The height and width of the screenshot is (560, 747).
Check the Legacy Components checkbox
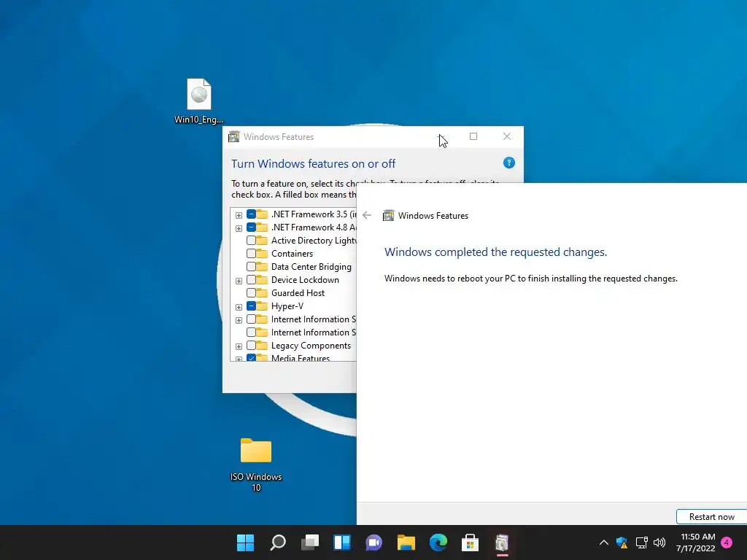tap(251, 345)
